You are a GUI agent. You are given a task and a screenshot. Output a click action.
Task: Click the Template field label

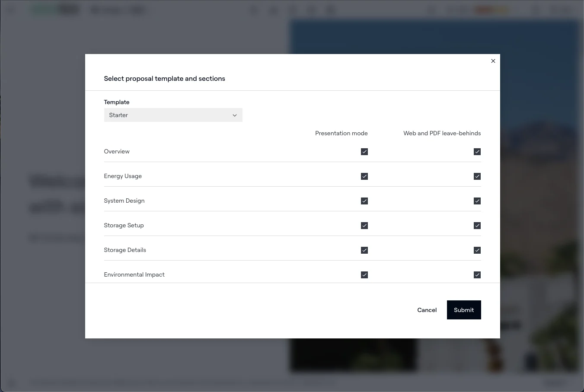[x=117, y=102]
